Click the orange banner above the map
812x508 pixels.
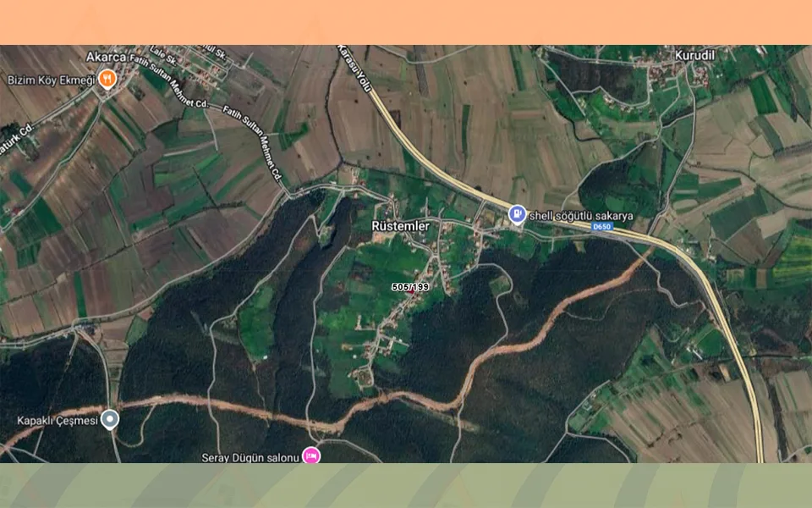406,22
